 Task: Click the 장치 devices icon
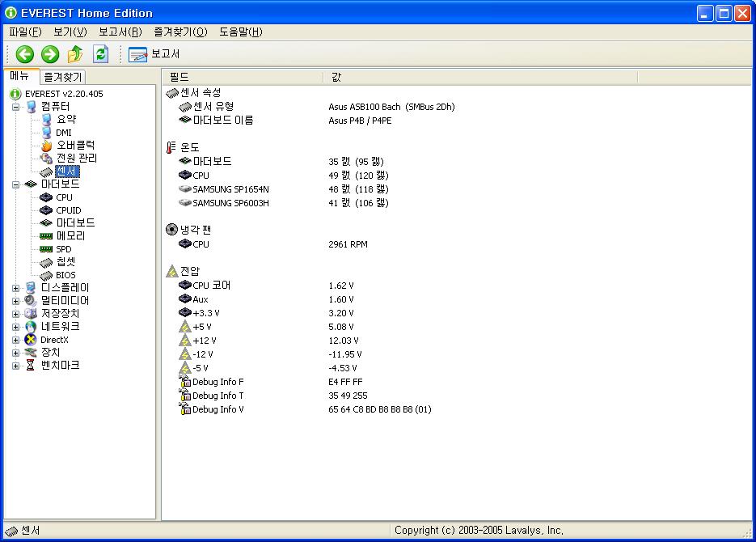point(31,353)
